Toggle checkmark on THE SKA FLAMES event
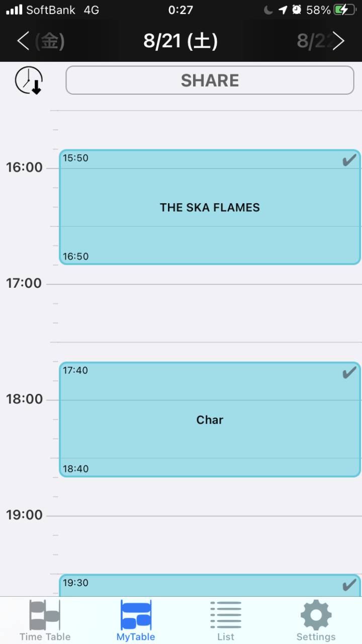Image resolution: width=362 pixels, height=644 pixels. (x=349, y=160)
